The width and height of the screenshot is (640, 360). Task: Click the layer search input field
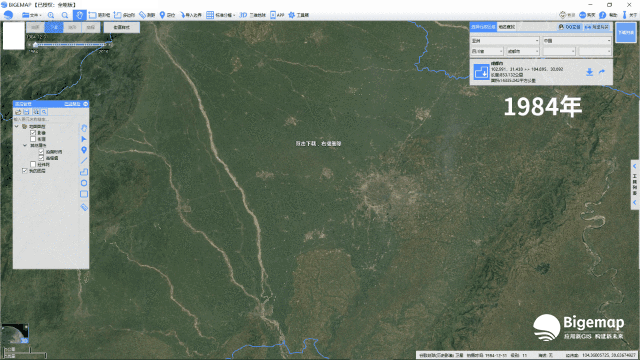tap(45, 119)
